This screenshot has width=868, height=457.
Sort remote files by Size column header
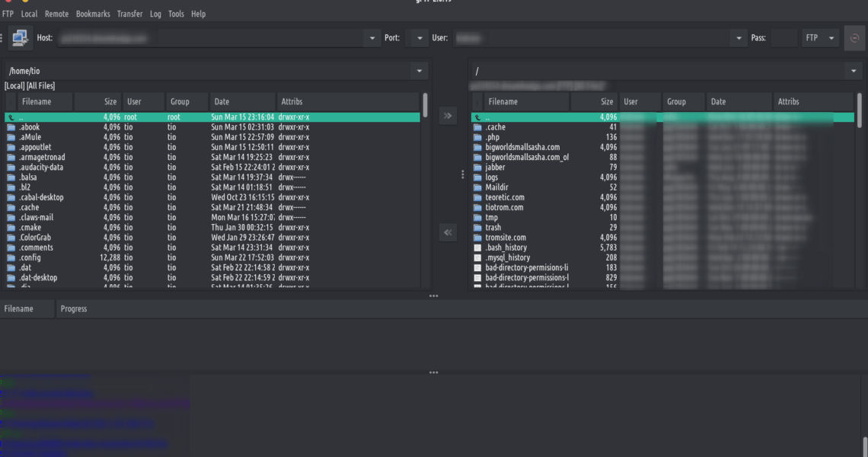click(x=595, y=101)
